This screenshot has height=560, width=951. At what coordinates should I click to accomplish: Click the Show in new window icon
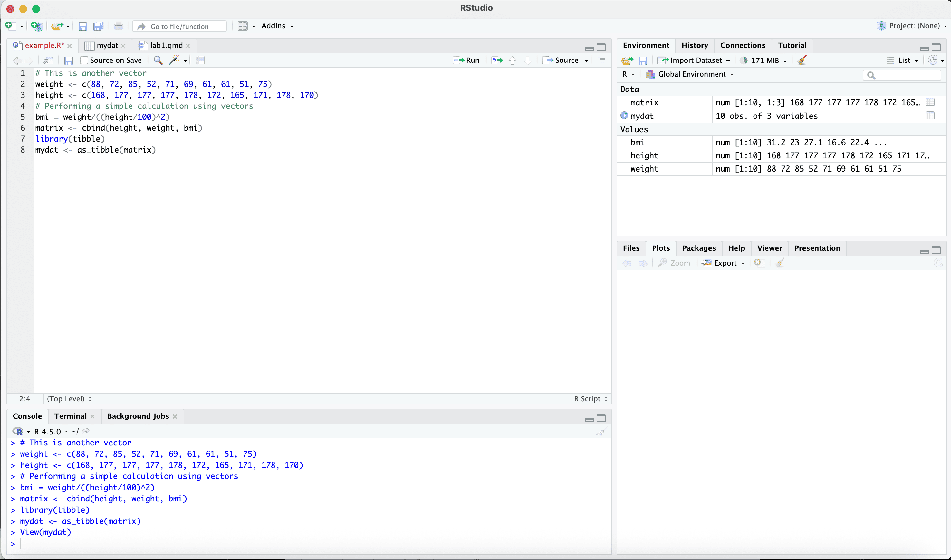[x=48, y=61]
